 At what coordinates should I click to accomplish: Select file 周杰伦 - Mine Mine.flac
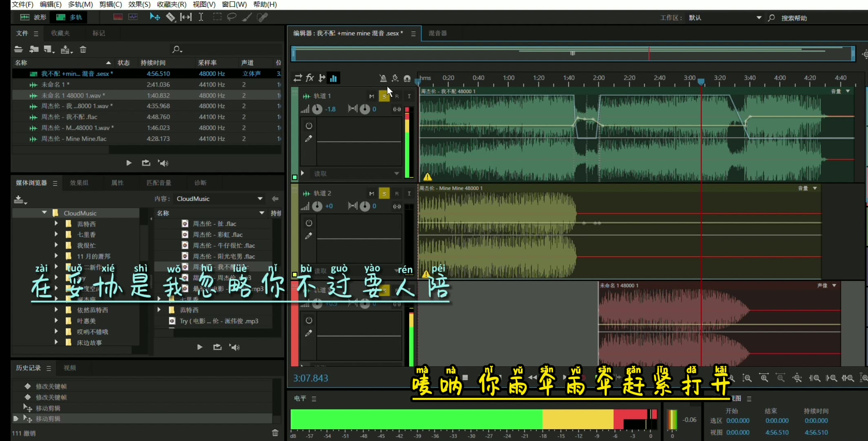147,139
